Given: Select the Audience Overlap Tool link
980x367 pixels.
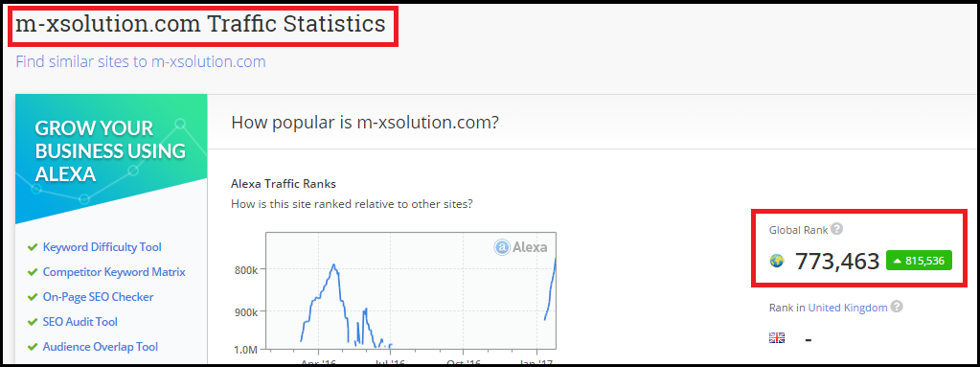Looking at the screenshot, I should (100, 347).
